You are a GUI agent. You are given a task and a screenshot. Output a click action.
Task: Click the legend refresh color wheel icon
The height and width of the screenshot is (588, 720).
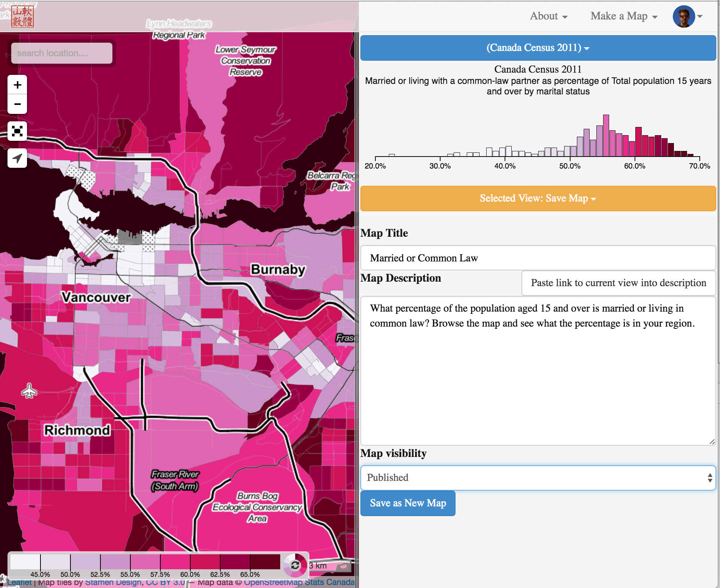[x=295, y=565]
